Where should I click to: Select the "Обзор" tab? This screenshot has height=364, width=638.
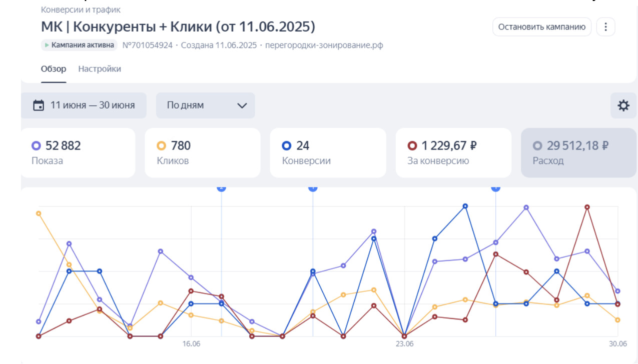point(54,69)
